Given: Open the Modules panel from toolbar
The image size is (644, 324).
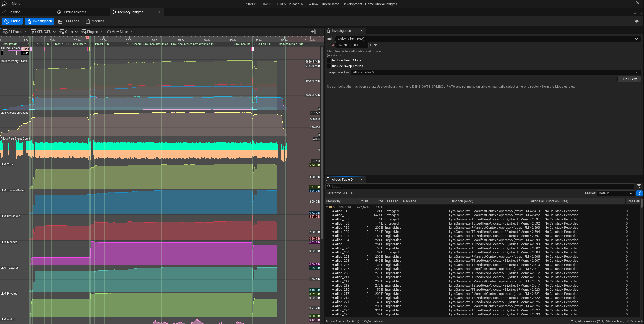Looking at the screenshot, I should coord(95,21).
